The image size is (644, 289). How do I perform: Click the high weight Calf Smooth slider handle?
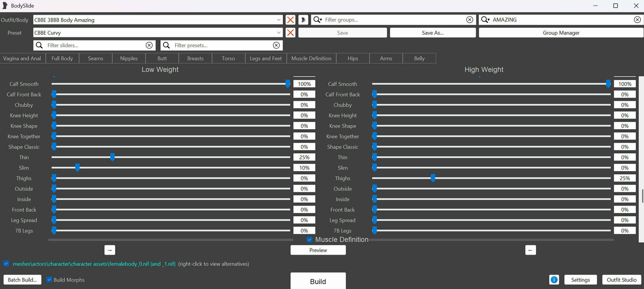608,84
